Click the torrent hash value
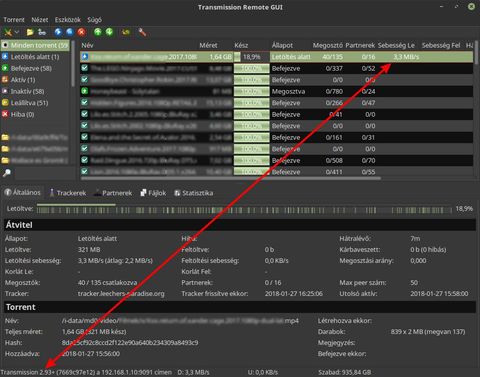Viewport: 480px width, 377px height. click(130, 342)
